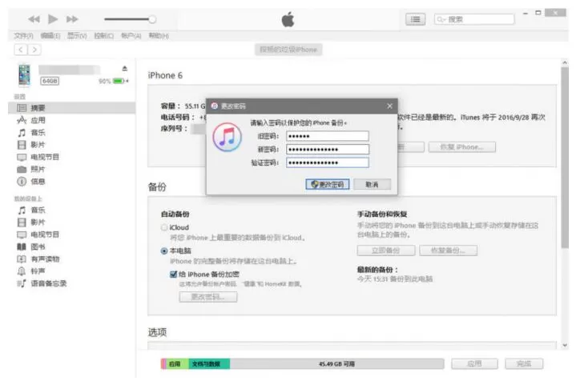
Task: Open the 文件(F) menu
Action: click(x=23, y=36)
